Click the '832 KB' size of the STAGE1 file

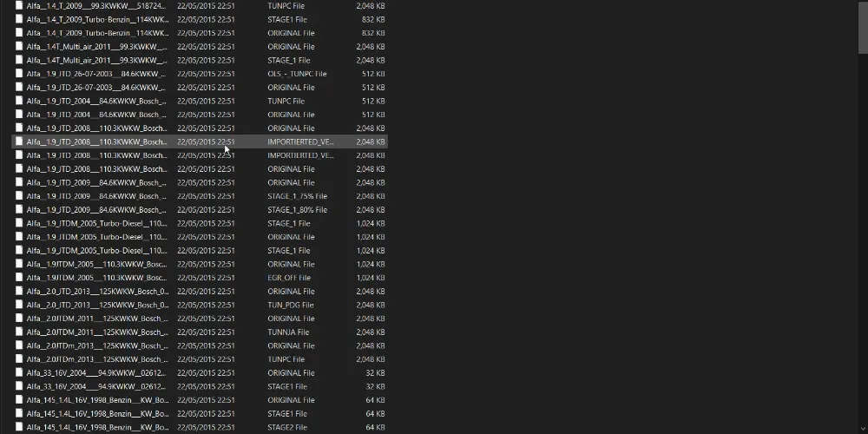(373, 19)
